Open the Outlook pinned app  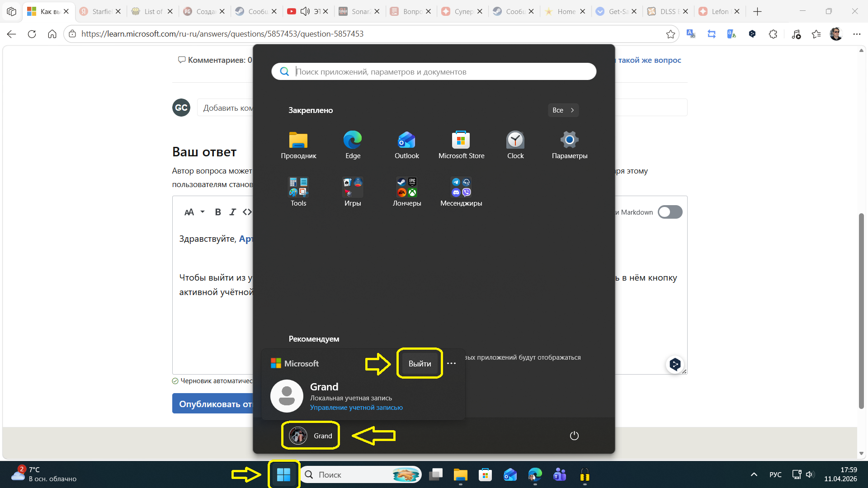click(407, 145)
